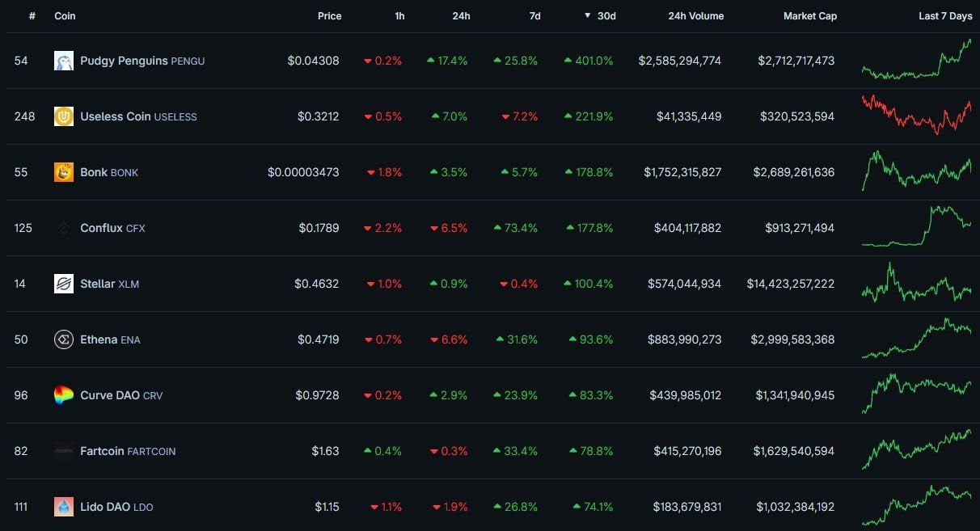View Useless Coin red sparkline chart
The width and height of the screenshot is (980, 531).
pos(917,115)
